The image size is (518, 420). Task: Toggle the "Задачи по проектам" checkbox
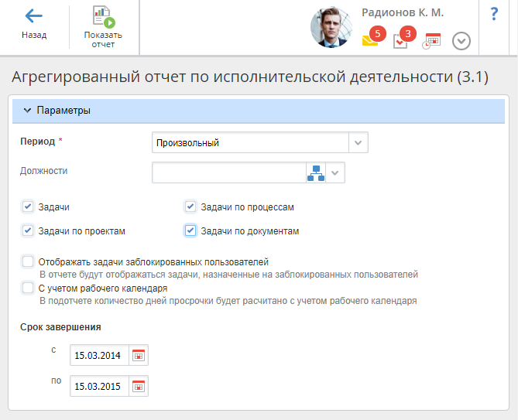pos(28,230)
